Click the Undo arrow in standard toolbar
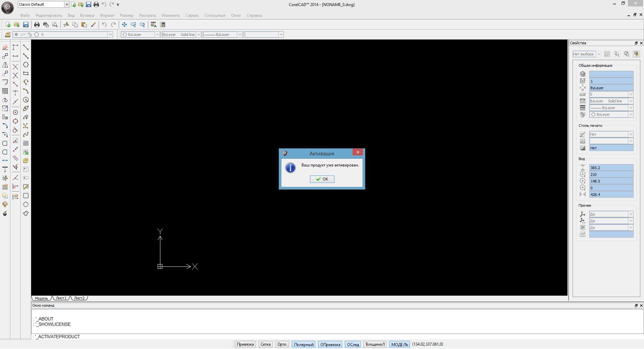 (104, 24)
